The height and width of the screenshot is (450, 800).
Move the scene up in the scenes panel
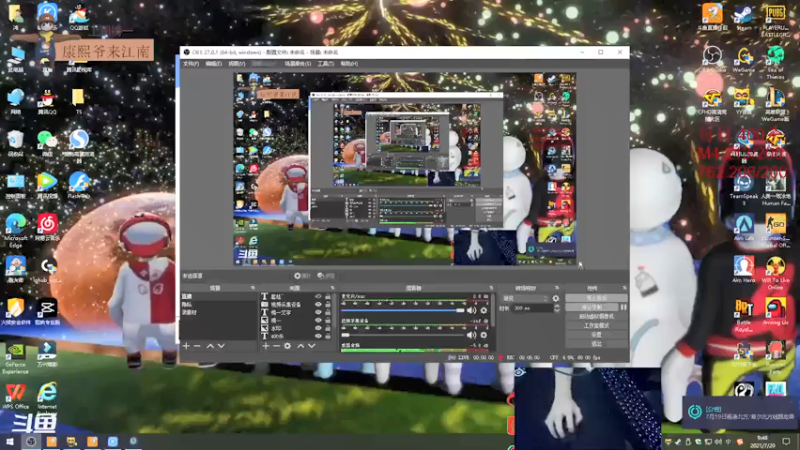point(210,346)
